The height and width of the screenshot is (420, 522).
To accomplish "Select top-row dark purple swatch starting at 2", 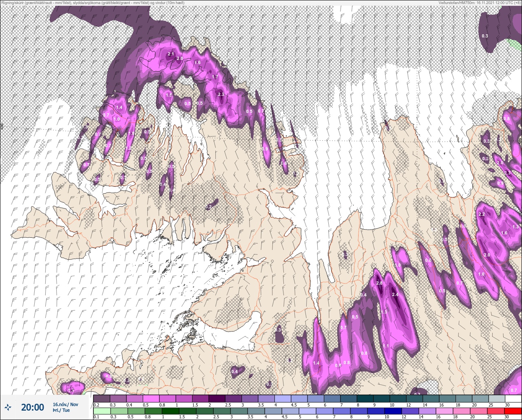I will [217, 398].
